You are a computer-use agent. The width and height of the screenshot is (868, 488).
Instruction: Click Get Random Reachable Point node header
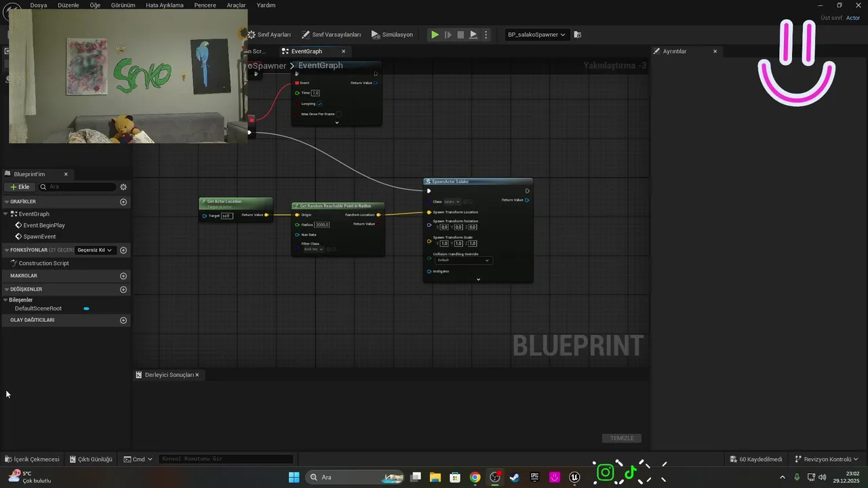(338, 205)
